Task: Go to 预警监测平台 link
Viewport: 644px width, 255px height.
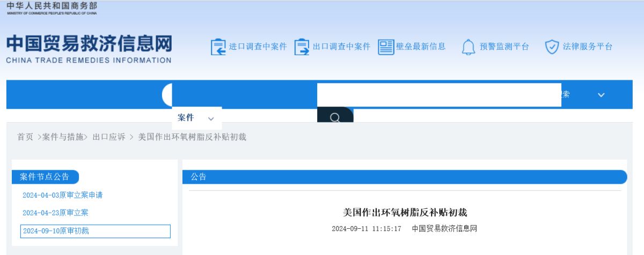Action: coord(504,47)
